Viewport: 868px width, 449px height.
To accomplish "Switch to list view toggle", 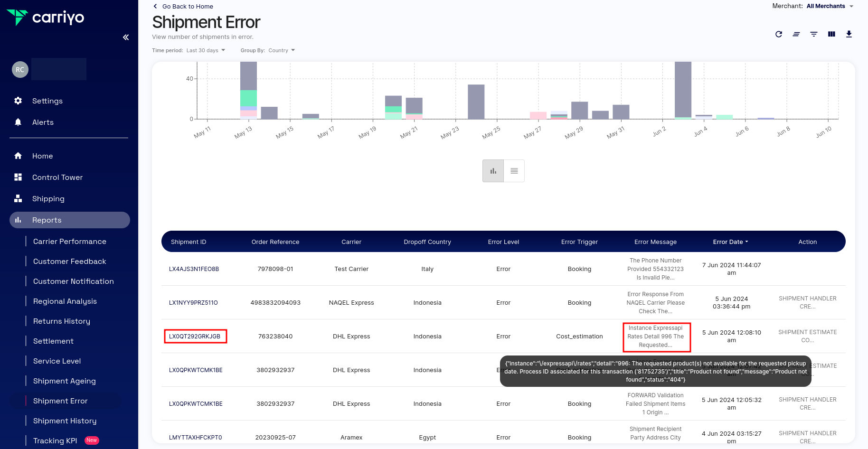I will (x=514, y=171).
